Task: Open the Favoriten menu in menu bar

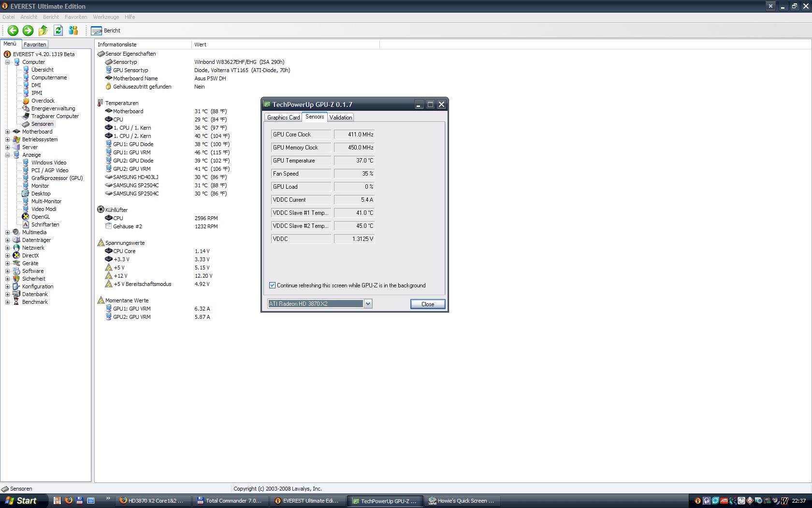Action: tap(76, 17)
